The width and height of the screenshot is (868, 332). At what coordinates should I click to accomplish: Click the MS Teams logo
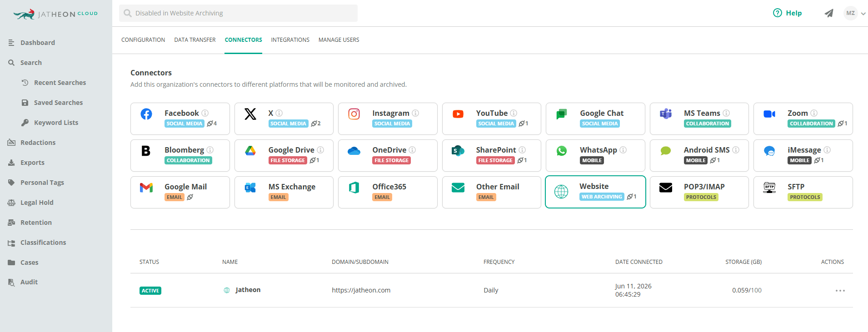[x=666, y=114]
